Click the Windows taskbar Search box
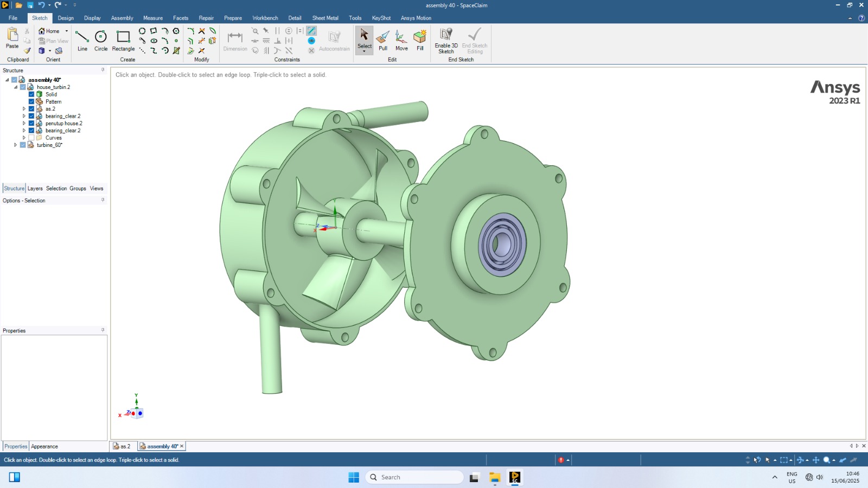 pyautogui.click(x=415, y=477)
